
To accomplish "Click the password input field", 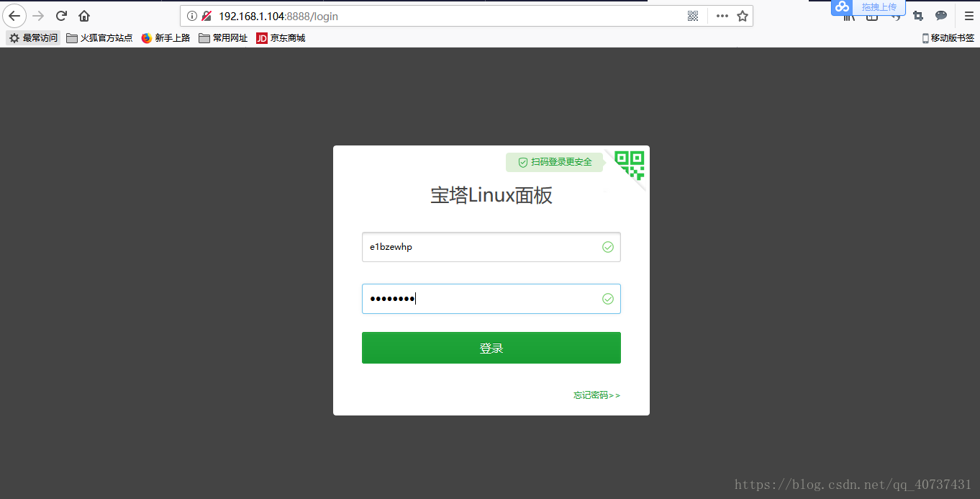I will pos(491,299).
